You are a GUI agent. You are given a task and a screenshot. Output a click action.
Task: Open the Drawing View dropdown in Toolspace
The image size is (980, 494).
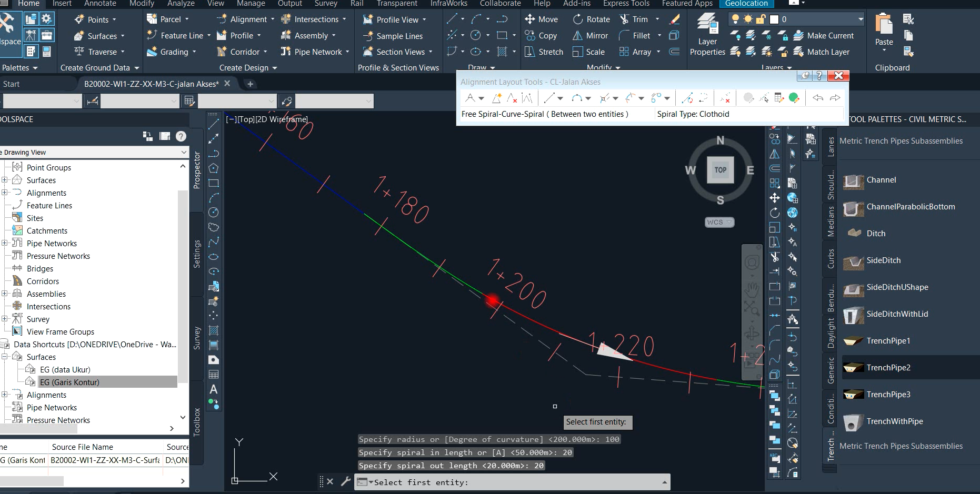click(183, 152)
